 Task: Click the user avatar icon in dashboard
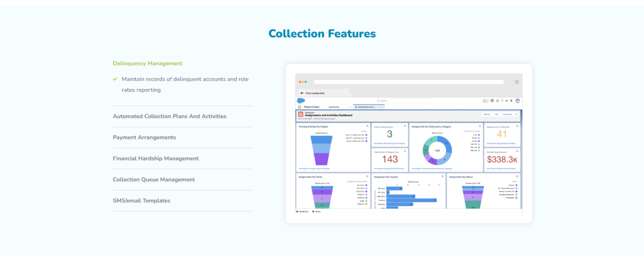[517, 100]
